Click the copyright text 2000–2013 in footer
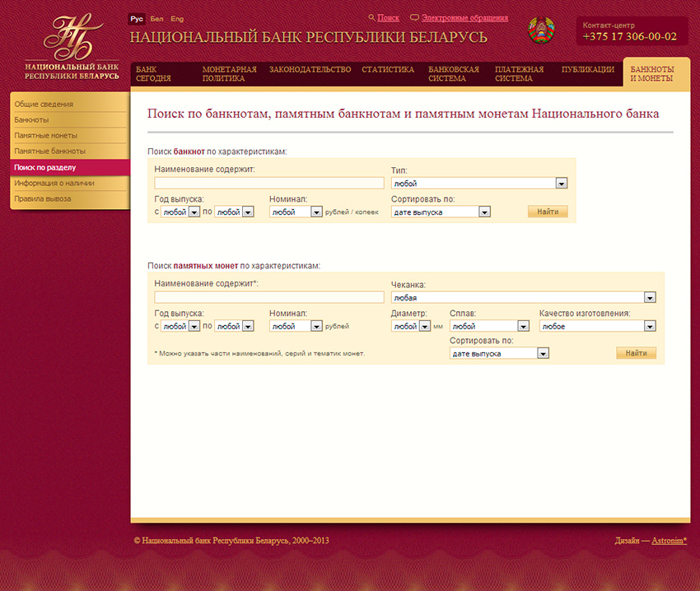This screenshot has width=700, height=591. pos(231,541)
